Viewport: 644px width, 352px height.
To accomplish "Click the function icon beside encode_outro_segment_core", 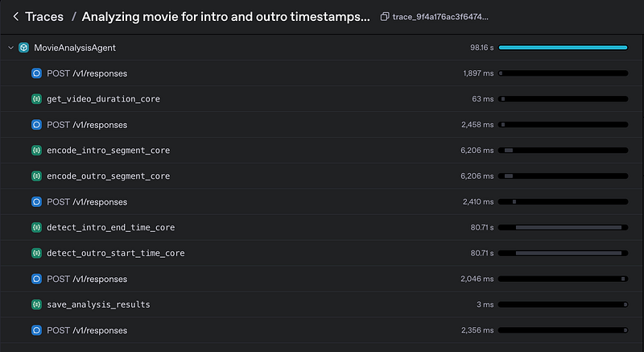I will pyautogui.click(x=36, y=176).
